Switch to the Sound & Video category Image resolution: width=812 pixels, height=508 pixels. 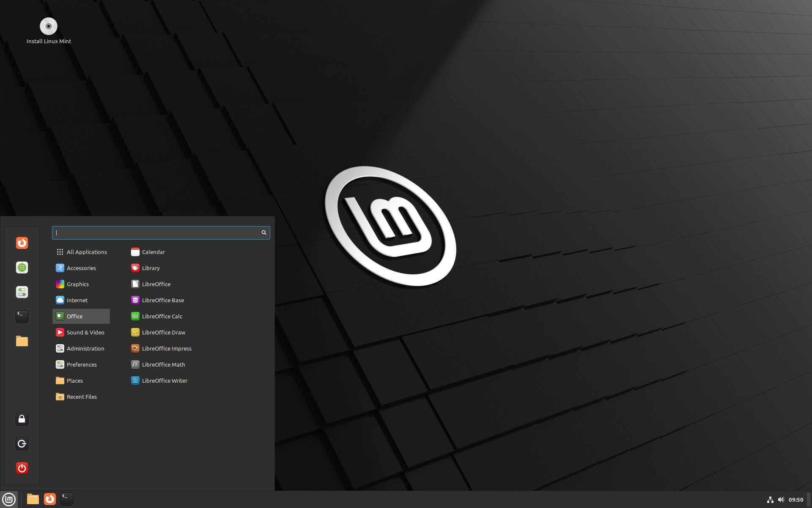click(x=85, y=332)
